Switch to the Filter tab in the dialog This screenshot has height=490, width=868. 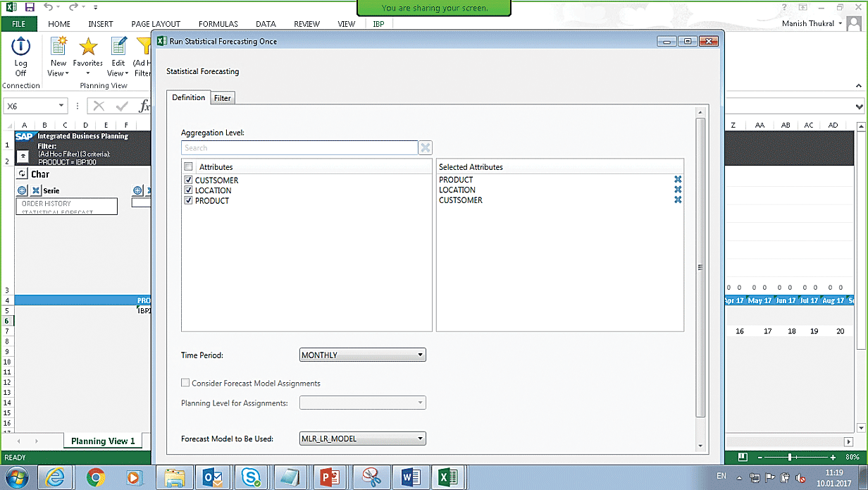(x=223, y=98)
